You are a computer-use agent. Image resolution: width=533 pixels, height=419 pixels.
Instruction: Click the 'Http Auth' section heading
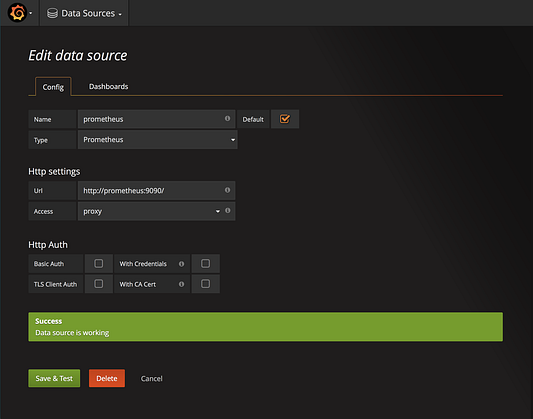pyautogui.click(x=48, y=245)
